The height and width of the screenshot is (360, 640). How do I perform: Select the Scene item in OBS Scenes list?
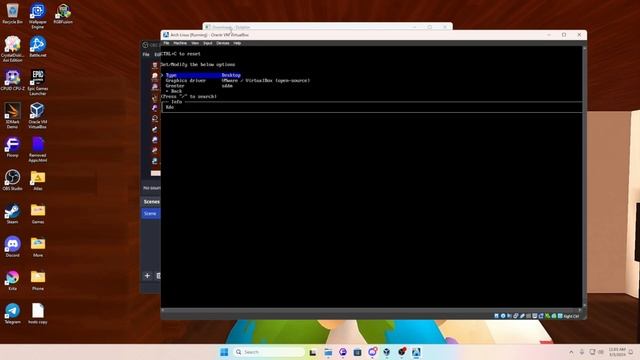[x=150, y=213]
